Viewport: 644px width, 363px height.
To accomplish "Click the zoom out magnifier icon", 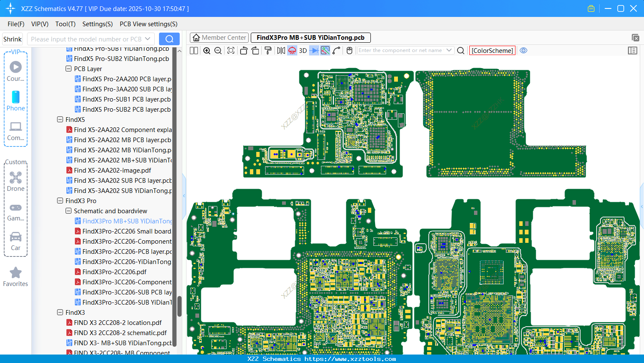I will 218,51.
